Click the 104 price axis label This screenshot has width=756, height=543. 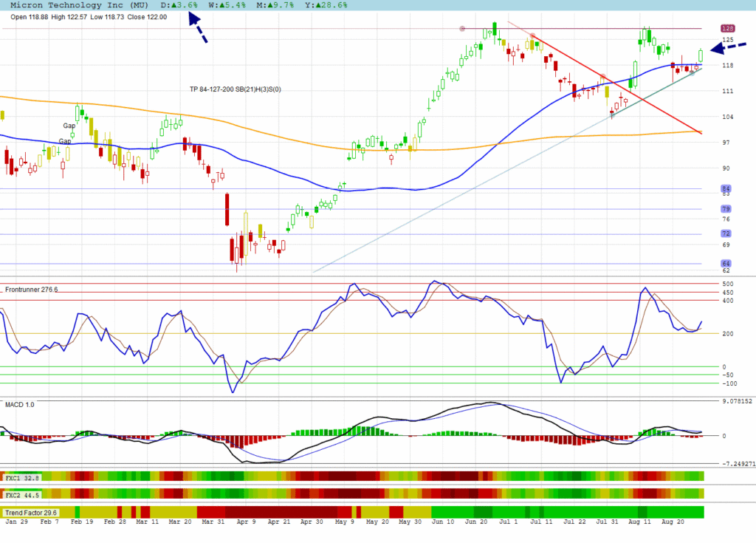point(727,117)
